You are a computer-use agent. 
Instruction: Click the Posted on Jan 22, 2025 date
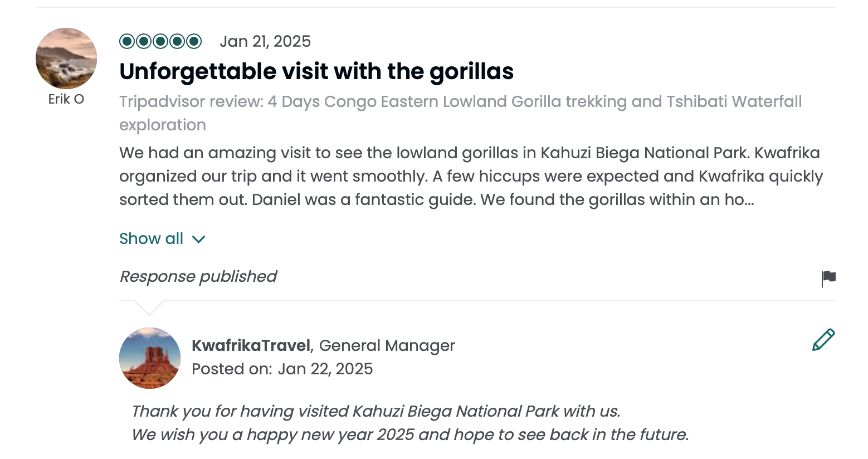coord(282,369)
